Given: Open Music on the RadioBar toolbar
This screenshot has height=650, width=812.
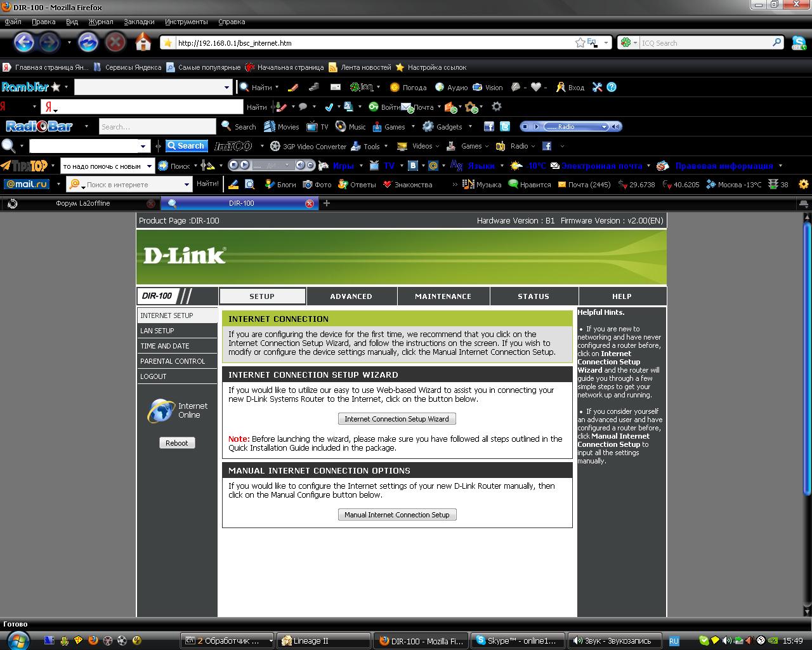Looking at the screenshot, I should pyautogui.click(x=351, y=127).
